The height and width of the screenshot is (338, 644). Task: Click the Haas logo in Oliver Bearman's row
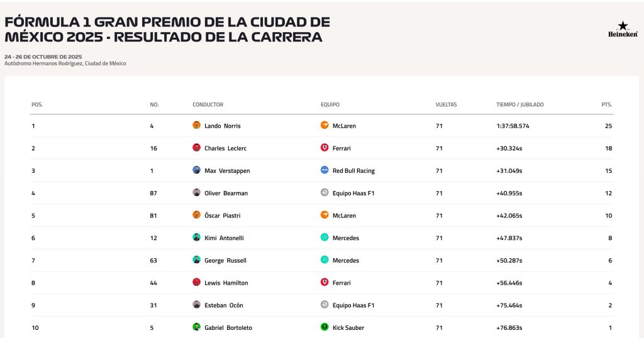point(325,193)
